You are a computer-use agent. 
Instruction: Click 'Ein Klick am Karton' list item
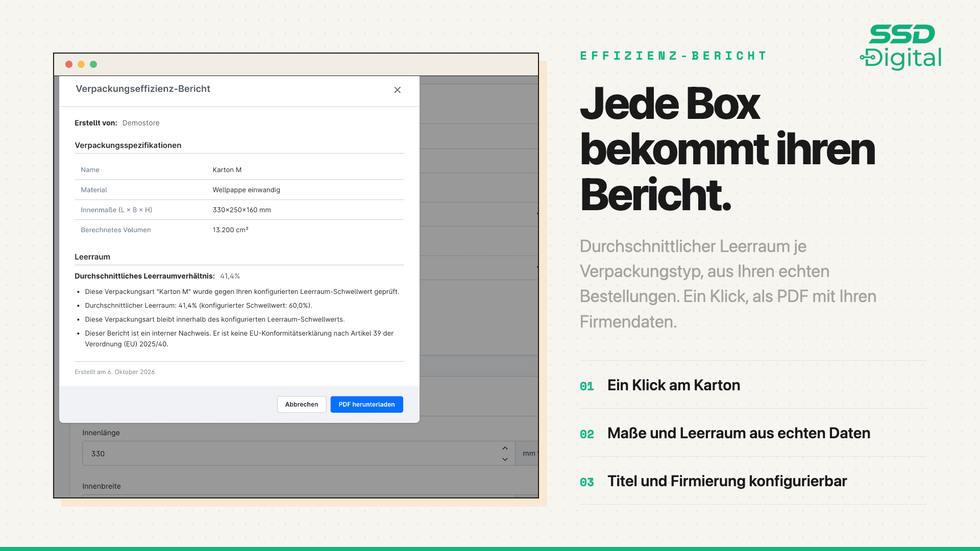pos(674,385)
